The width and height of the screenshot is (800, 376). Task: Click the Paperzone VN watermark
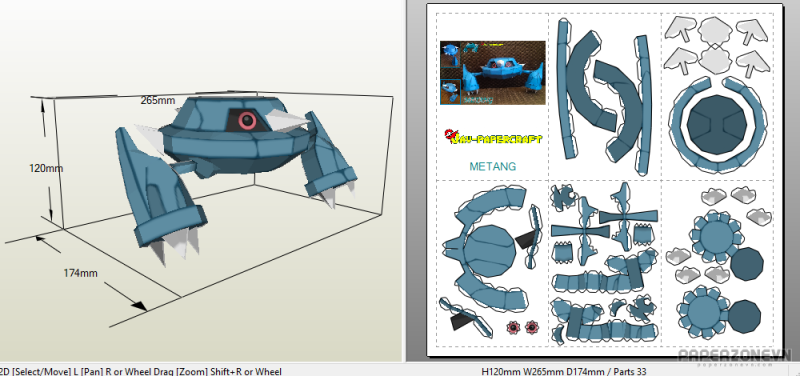point(735,356)
